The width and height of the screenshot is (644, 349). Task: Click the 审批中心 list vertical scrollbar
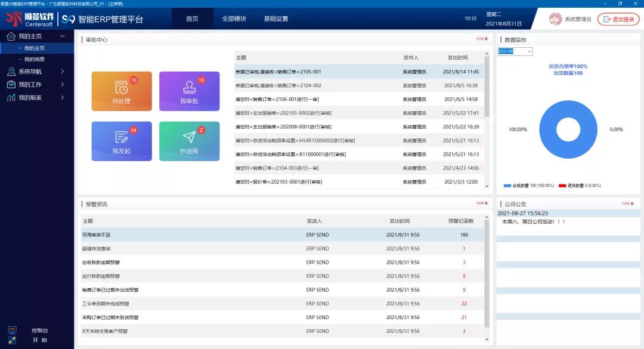(487, 89)
